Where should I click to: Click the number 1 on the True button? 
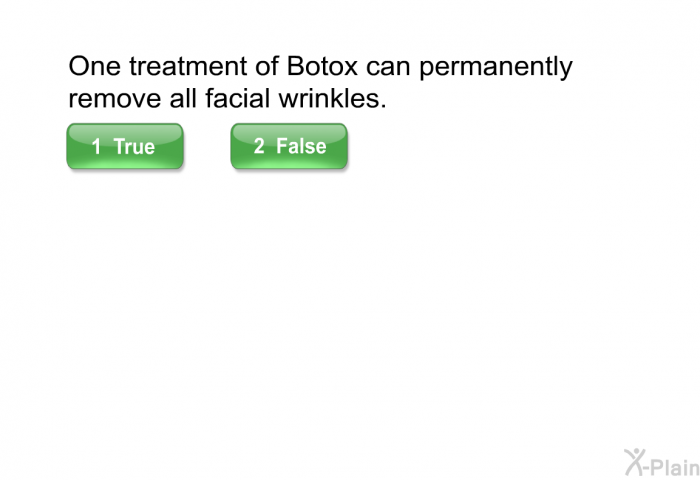(96, 147)
